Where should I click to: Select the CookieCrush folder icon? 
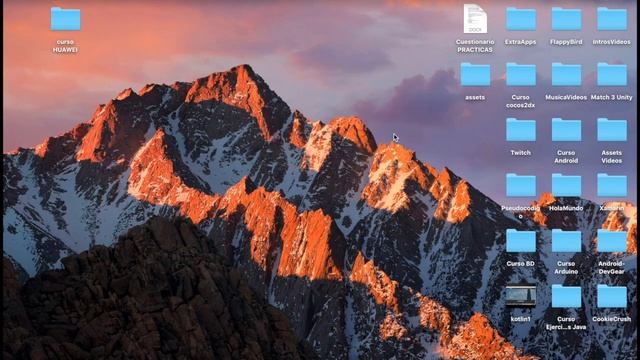pyautogui.click(x=612, y=296)
